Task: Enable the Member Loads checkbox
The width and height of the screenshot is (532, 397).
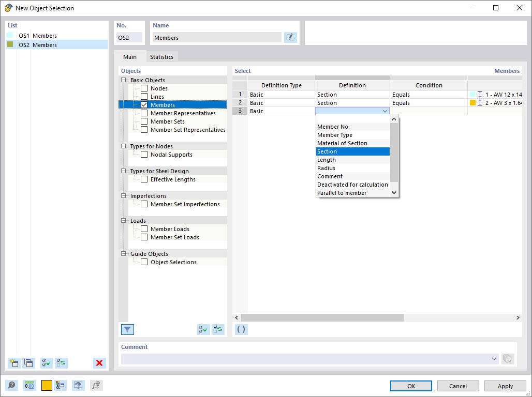Action: click(x=144, y=228)
